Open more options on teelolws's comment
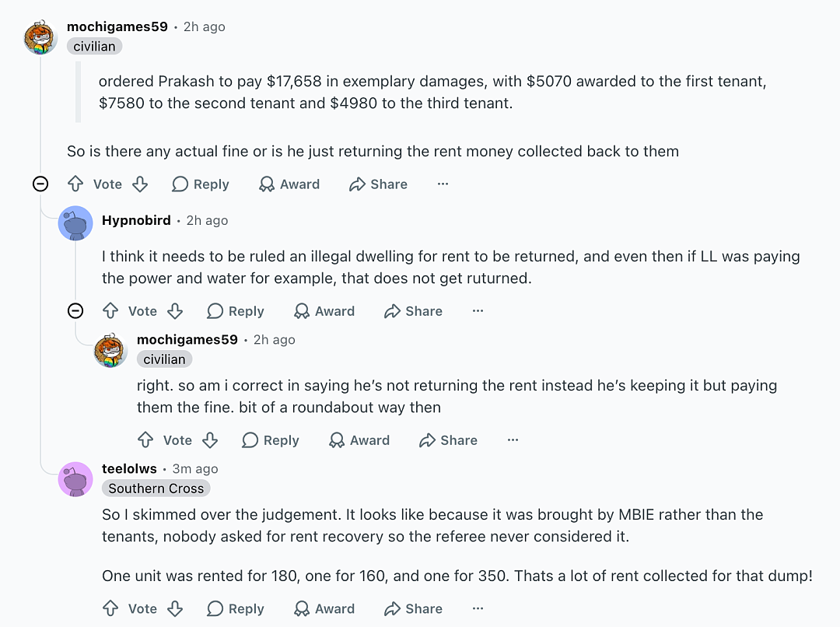 pos(478,608)
